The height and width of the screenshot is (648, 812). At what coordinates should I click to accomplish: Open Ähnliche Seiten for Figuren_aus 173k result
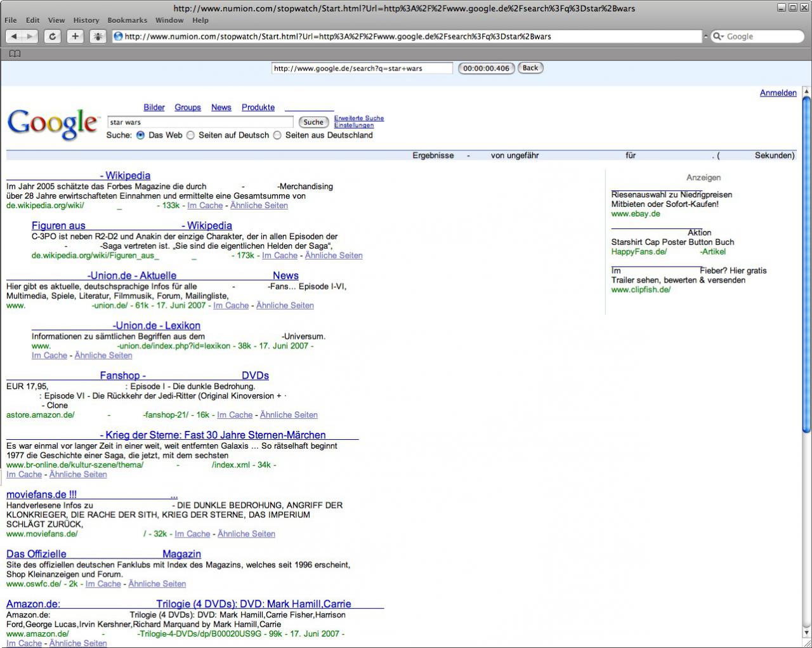[x=334, y=256]
